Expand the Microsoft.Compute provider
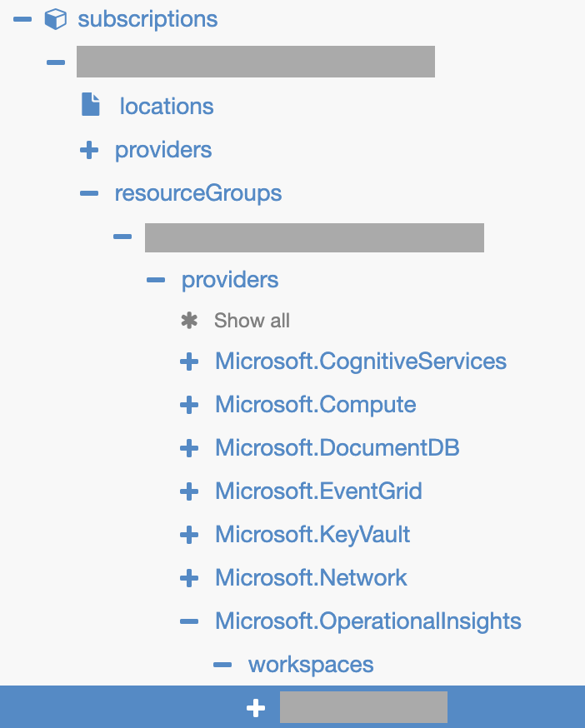This screenshot has height=728, width=585. [x=189, y=404]
